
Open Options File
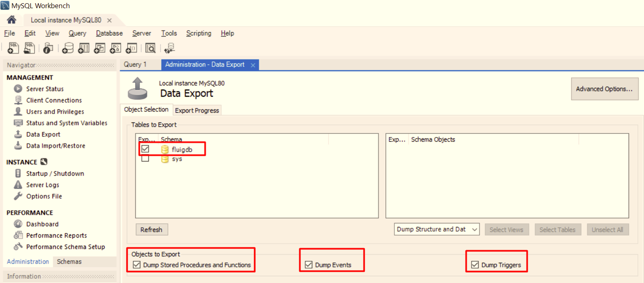[44, 196]
